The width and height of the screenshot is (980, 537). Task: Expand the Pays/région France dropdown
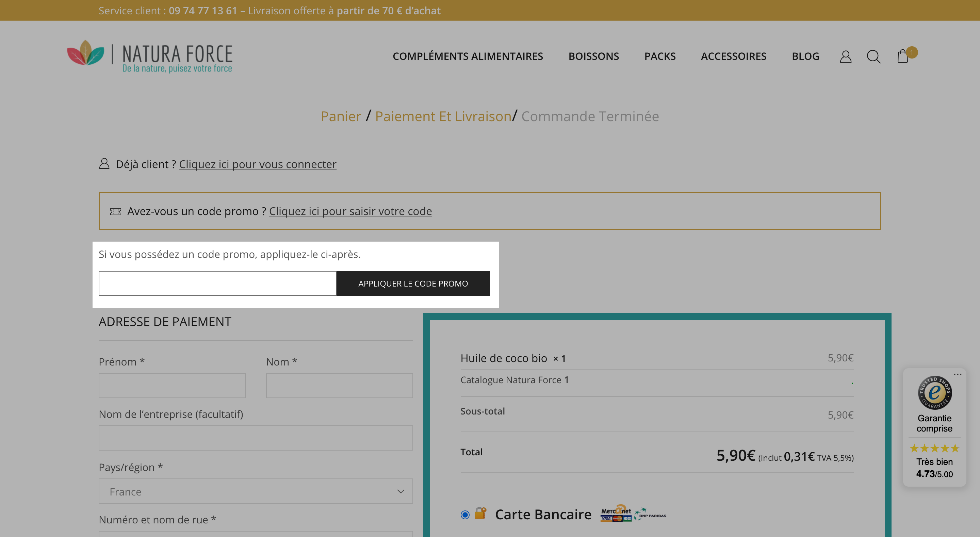pyautogui.click(x=256, y=491)
